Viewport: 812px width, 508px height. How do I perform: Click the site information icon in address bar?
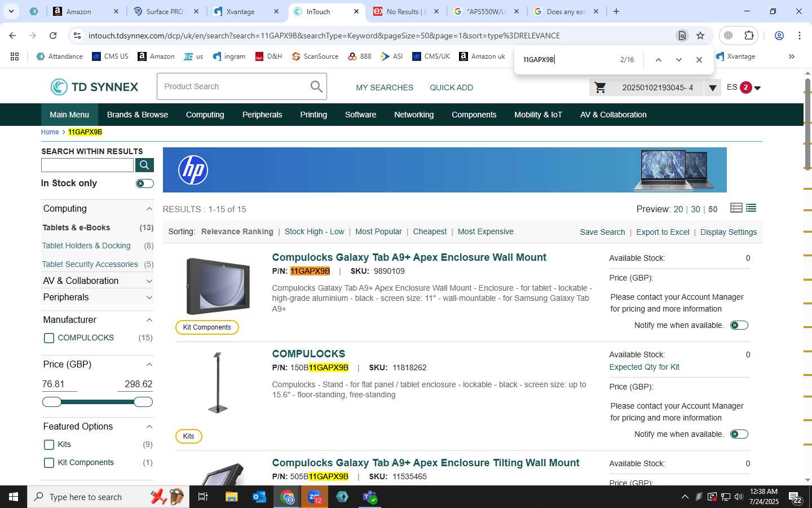coord(77,36)
